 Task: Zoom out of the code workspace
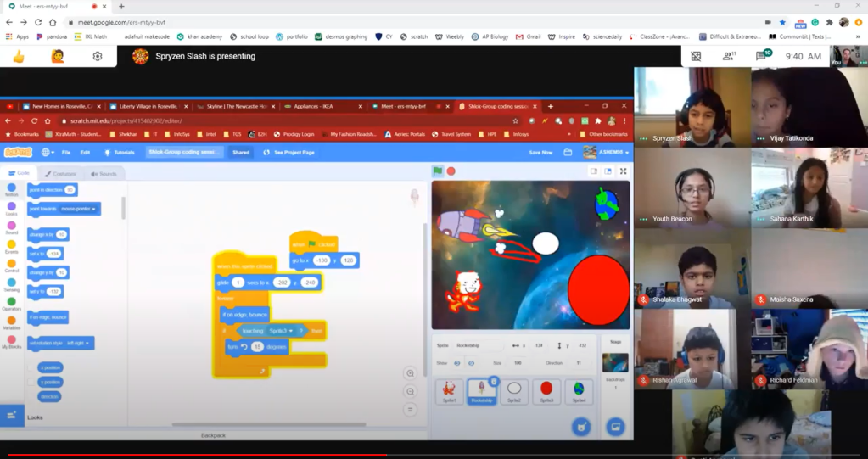(410, 391)
